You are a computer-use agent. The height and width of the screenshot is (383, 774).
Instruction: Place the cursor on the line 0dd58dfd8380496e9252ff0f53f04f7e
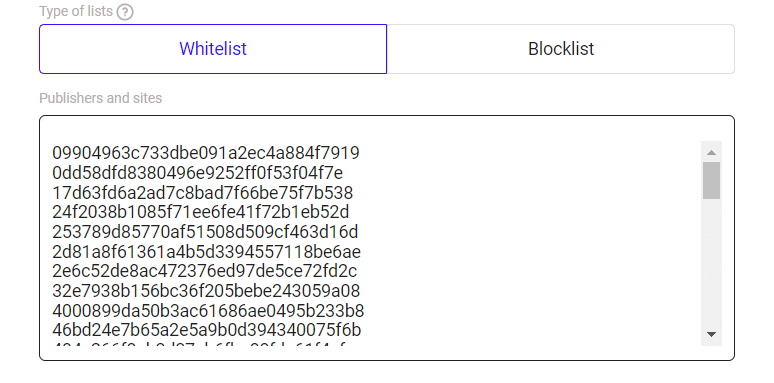[197, 173]
